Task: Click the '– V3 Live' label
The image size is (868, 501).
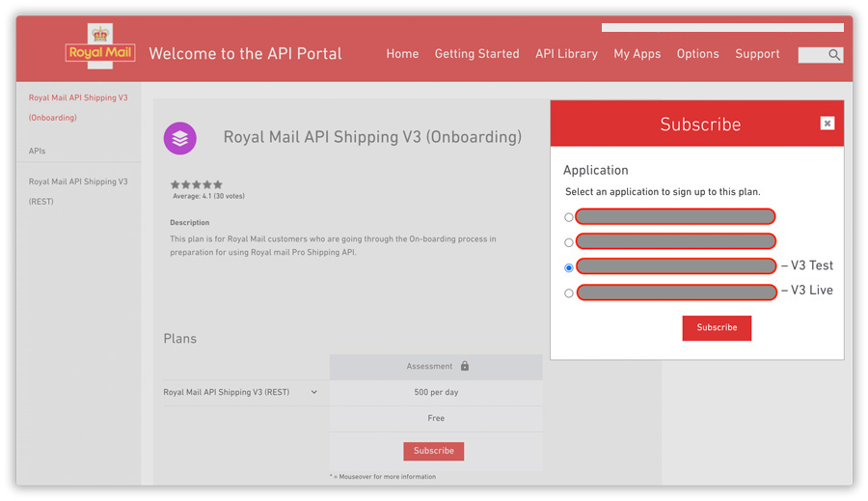Action: (807, 291)
